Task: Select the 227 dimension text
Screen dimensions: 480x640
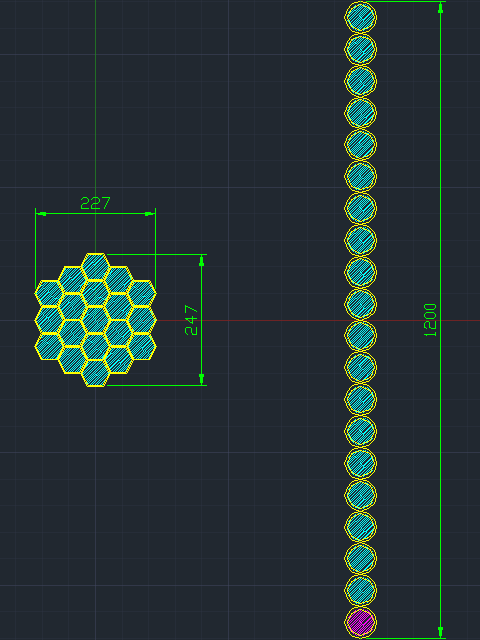Action: (x=95, y=203)
